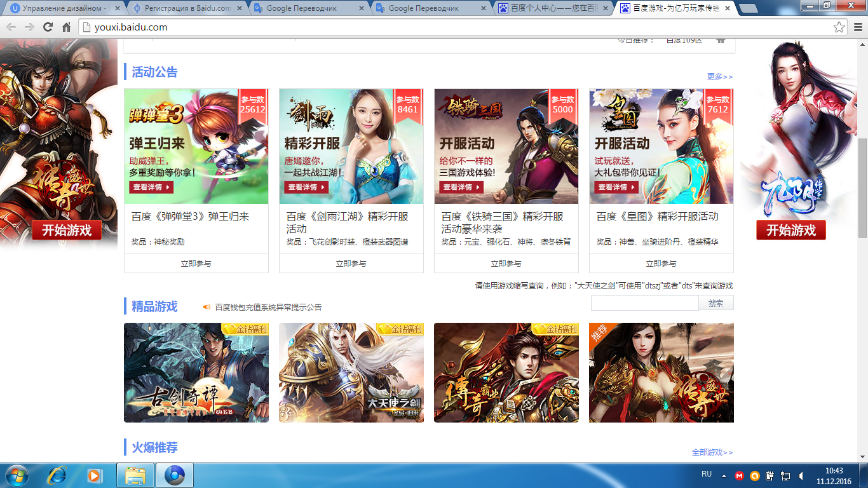Click the game search input field
Screen dimensions: 868x488
pos(644,303)
